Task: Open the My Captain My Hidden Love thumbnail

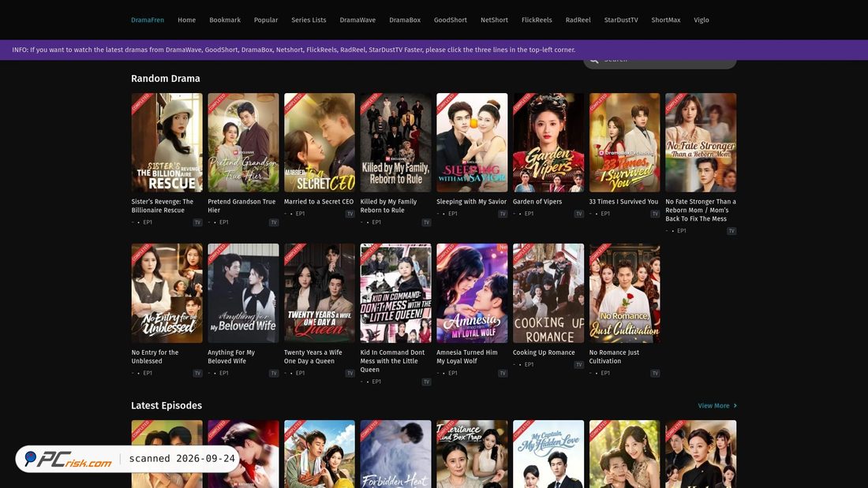Action: pyautogui.click(x=548, y=453)
